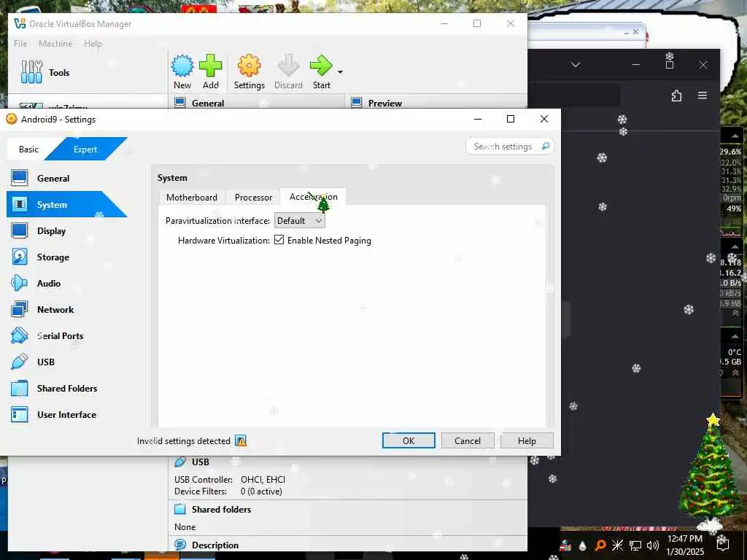Viewport: 747px width, 560px height.
Task: Click Help button in Android9 Settings
Action: (x=527, y=440)
